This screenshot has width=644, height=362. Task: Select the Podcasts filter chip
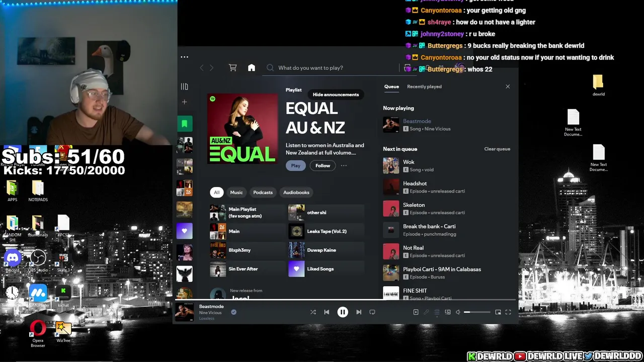click(263, 192)
